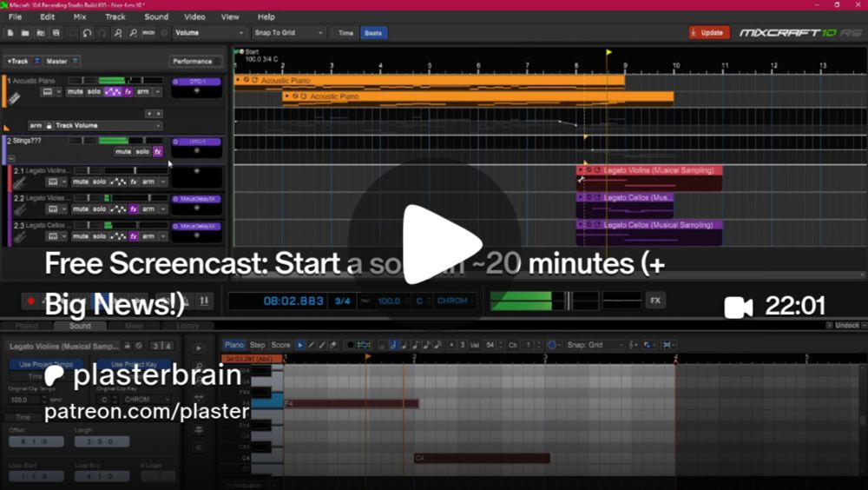Screen dimensions: 868x490
Task: Open the Help menu
Action: [x=266, y=17]
